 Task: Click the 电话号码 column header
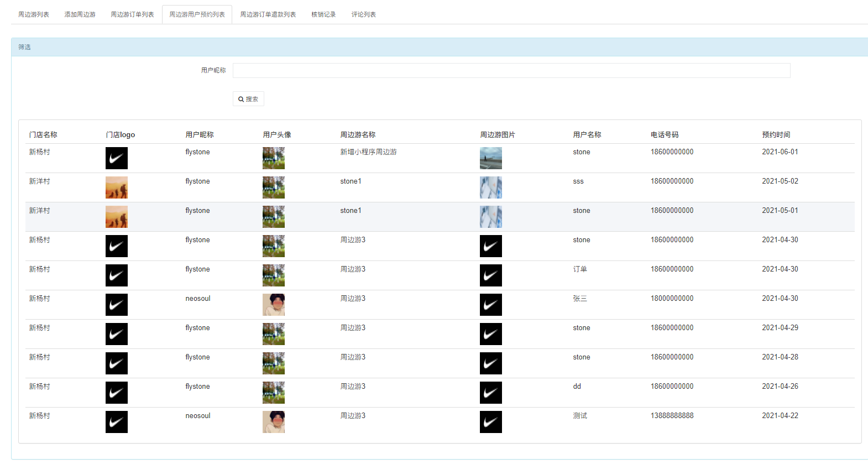(x=665, y=135)
